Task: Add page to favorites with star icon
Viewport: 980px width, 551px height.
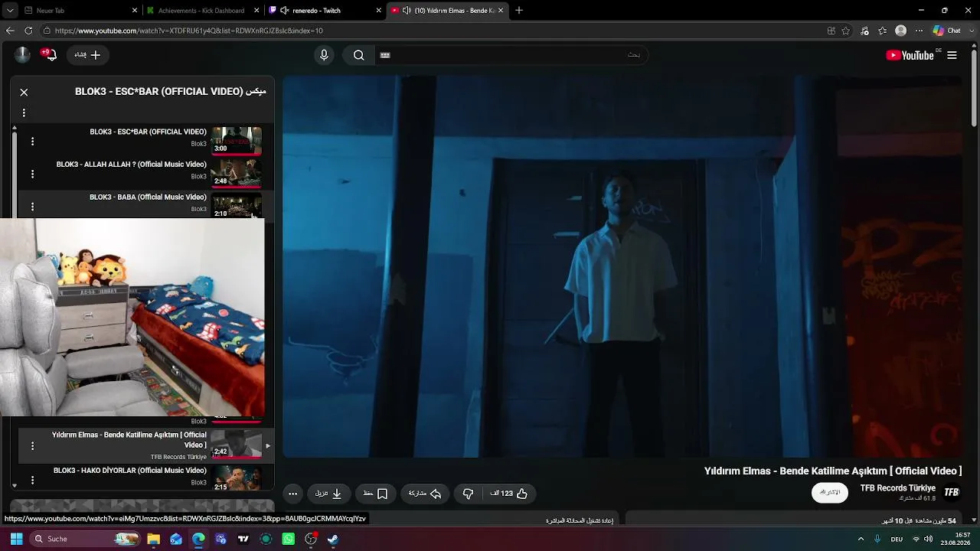Action: 846,31
